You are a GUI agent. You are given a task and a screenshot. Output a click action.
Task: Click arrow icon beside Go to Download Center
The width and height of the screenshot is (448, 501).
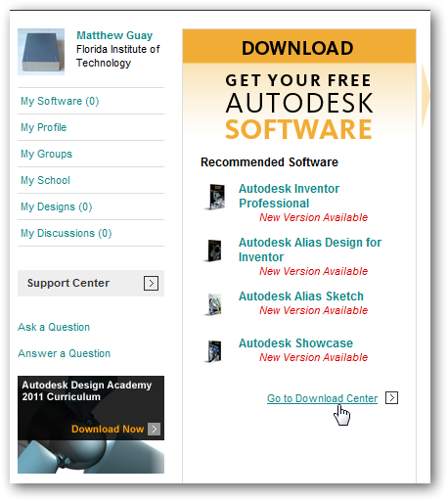(x=391, y=398)
